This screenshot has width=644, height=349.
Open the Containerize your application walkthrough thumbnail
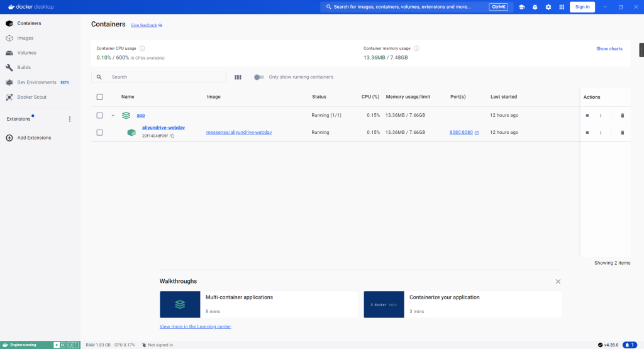point(384,304)
